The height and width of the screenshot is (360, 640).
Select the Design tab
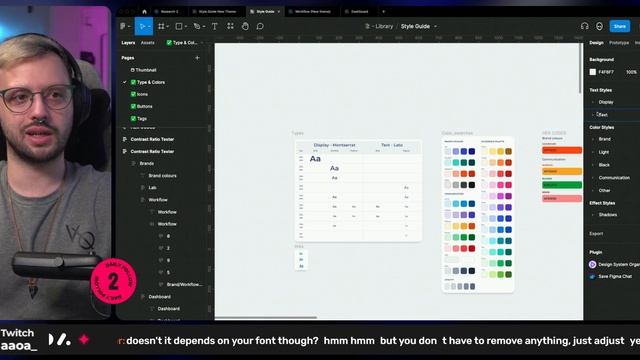596,42
